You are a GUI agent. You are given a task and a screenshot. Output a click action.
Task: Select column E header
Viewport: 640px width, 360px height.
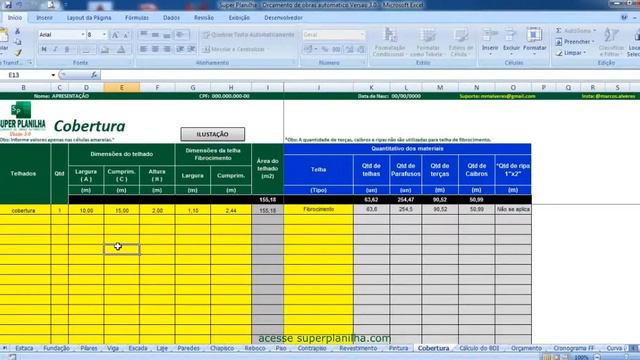tap(122, 87)
